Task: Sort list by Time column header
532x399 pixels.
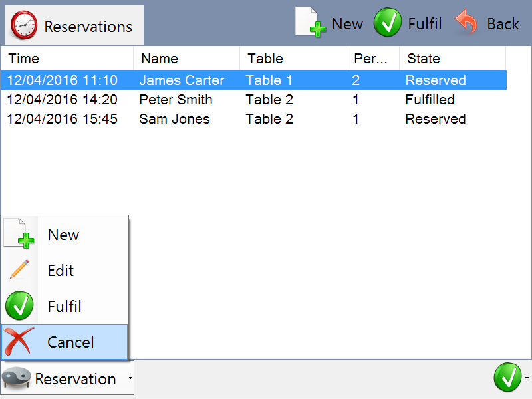Action: (66, 59)
